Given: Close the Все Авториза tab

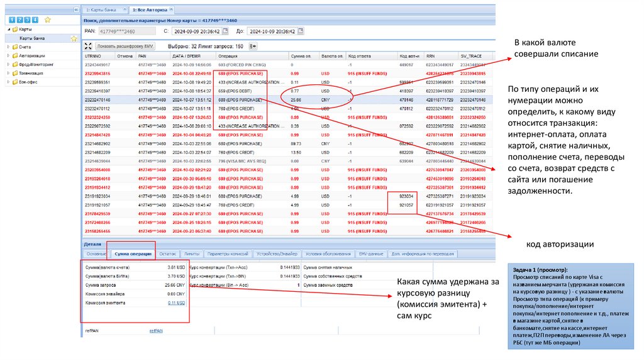Looking at the screenshot, I should coord(171,9).
